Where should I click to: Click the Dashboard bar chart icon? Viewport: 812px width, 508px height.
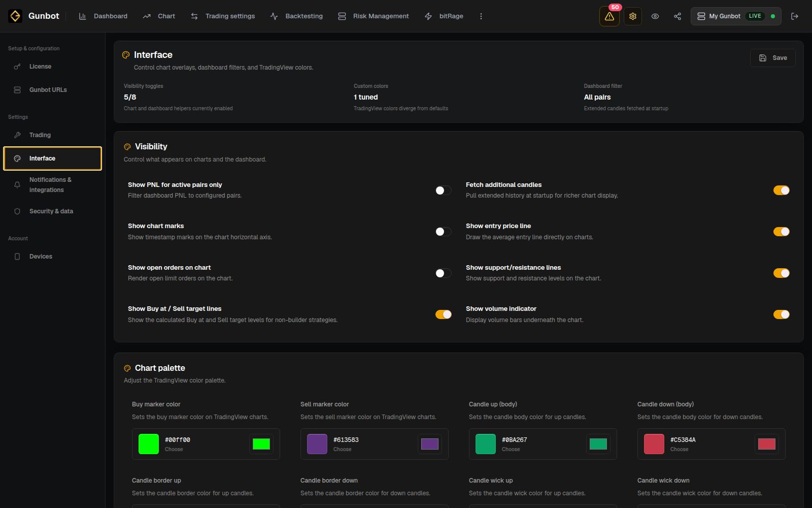83,16
